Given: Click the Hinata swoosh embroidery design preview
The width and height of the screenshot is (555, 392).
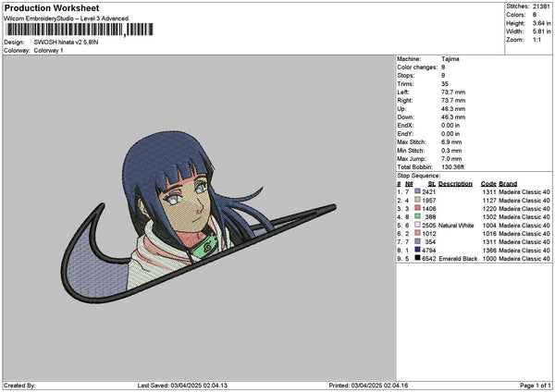Looking at the screenshot, I should (x=198, y=217).
